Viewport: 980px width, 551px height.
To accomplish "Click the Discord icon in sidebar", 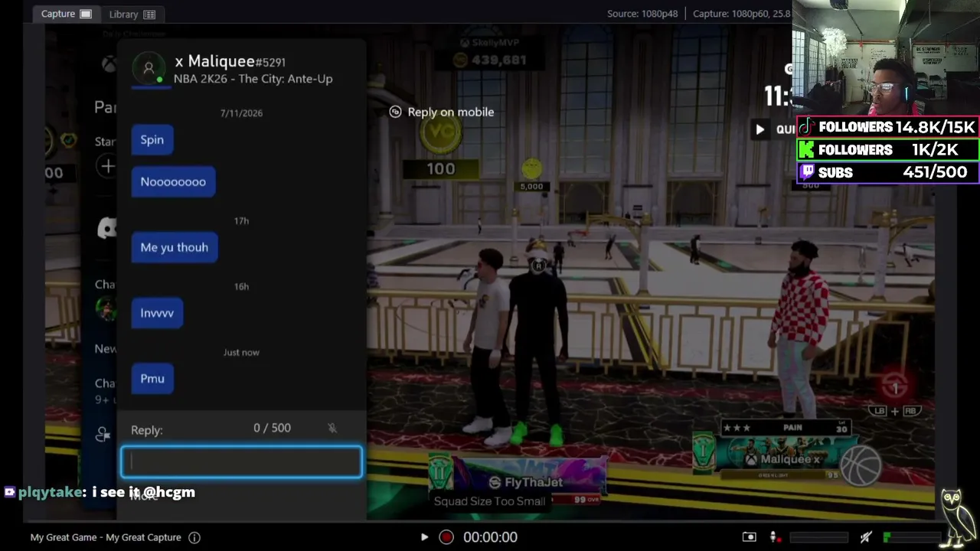I will click(x=107, y=227).
